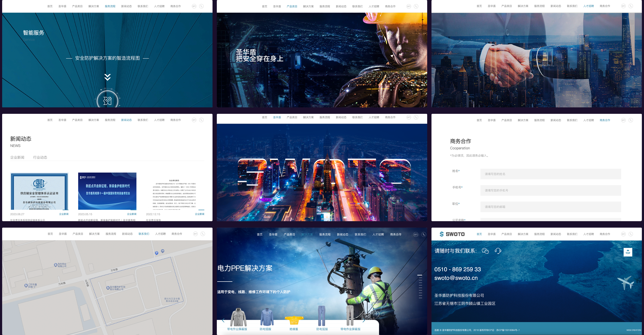Click the WeChat icon next to 请随时与我们联系
Viewport: 644px width, 335px height.
(485, 251)
